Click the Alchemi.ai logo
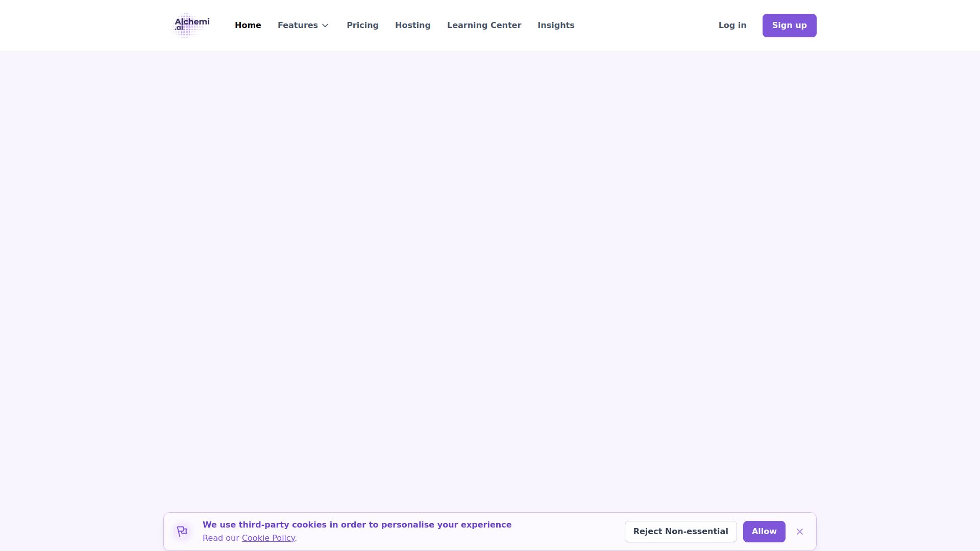 point(191,25)
